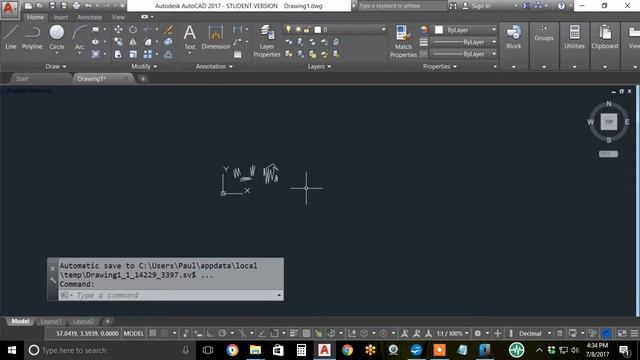Toggle the layer 0 lightbulb on/off icon
Image resolution: width=640 pixels, height=360 pixels.
coord(288,29)
